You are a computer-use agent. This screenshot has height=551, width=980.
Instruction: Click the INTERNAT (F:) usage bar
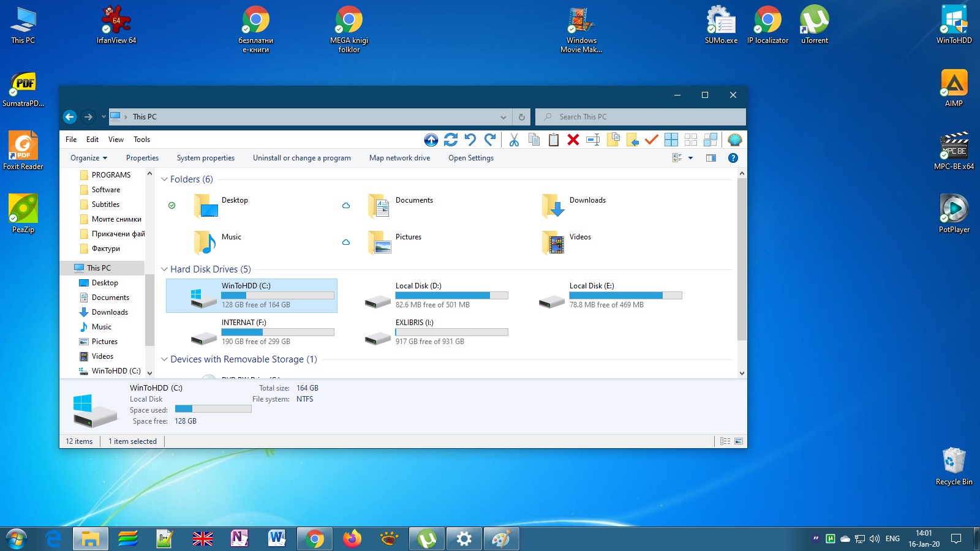278,332
